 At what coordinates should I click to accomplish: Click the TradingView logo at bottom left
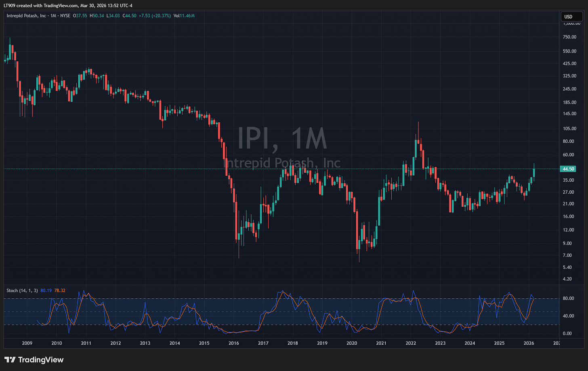pyautogui.click(x=34, y=360)
